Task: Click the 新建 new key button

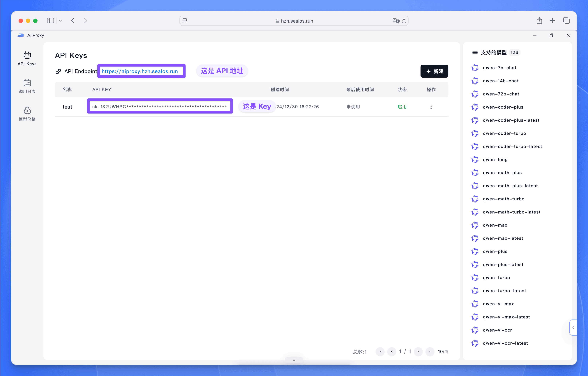Action: pos(434,71)
